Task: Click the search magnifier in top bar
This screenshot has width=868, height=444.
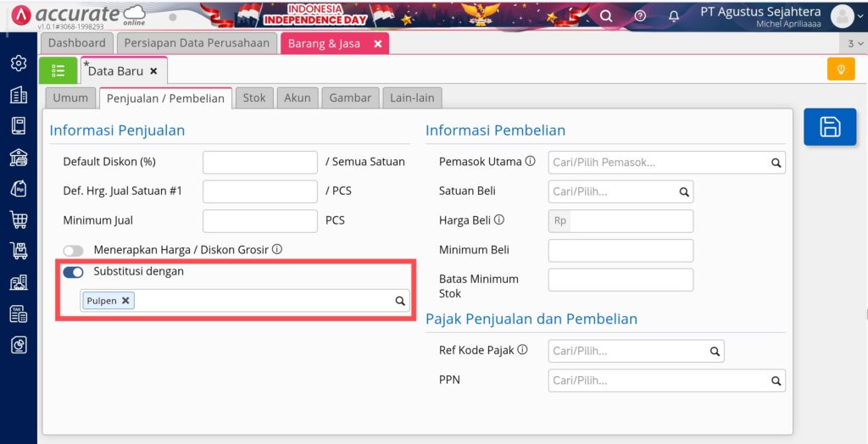Action: pyautogui.click(x=606, y=16)
